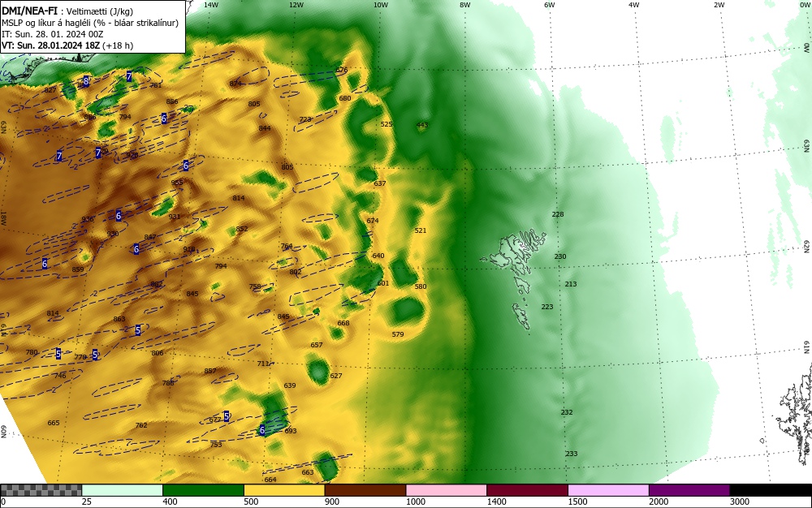The image size is (812, 508).
Task: Click the map value '665'
Action: [54, 423]
